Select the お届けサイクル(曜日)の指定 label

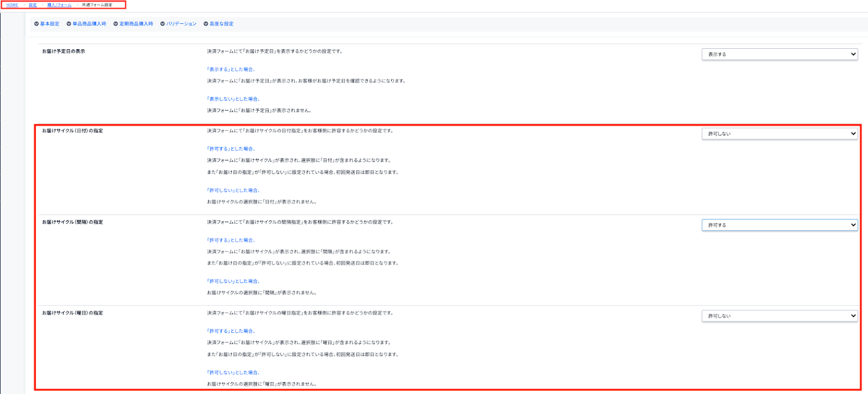point(73,313)
